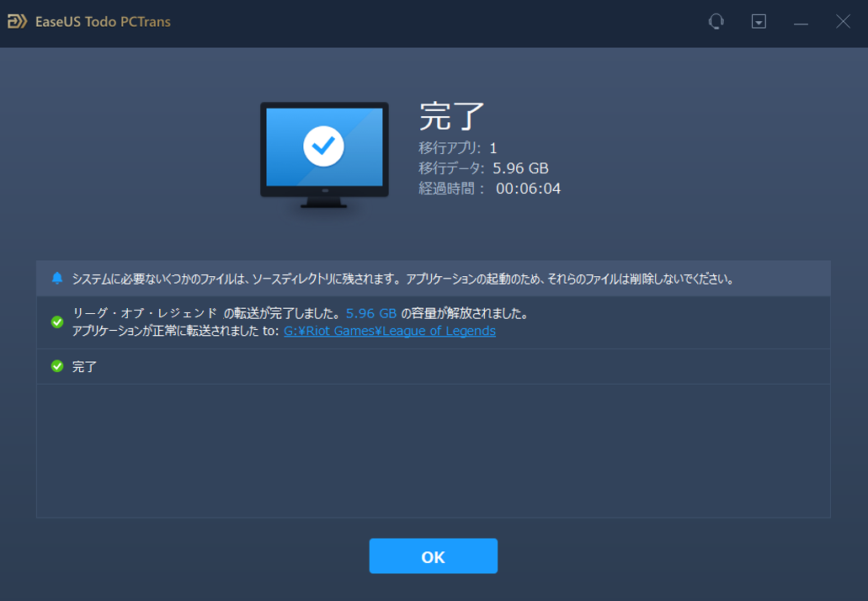Screen dimensions: 868x601
Task: Click the EaseUS Todo PCTrans title text
Action: coord(103,21)
